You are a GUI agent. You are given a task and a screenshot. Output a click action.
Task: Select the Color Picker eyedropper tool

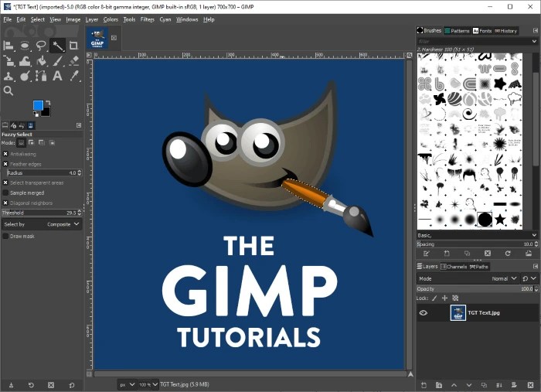73,76
